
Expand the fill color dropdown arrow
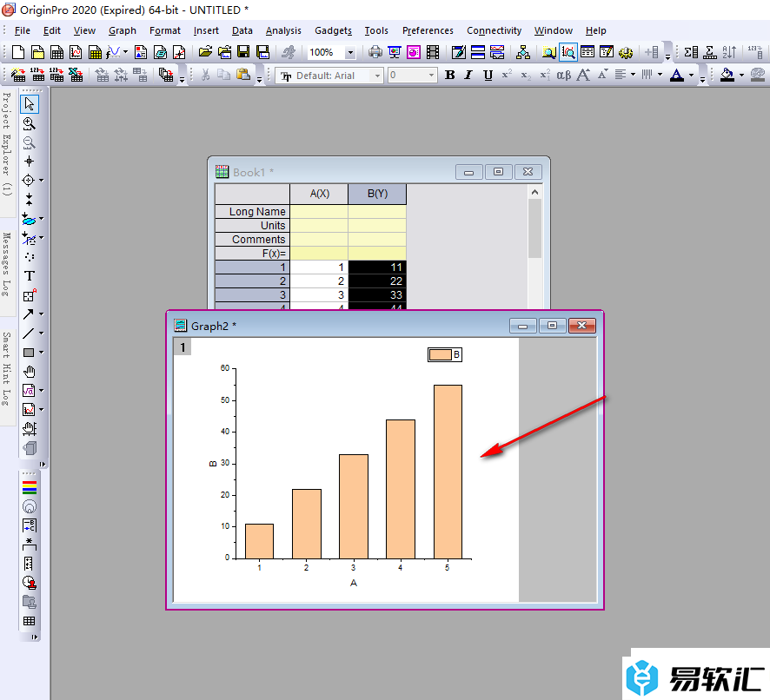point(741,75)
